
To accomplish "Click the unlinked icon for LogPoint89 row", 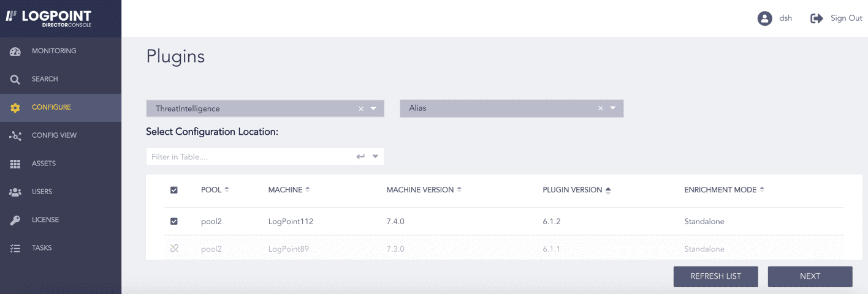I will pos(174,249).
